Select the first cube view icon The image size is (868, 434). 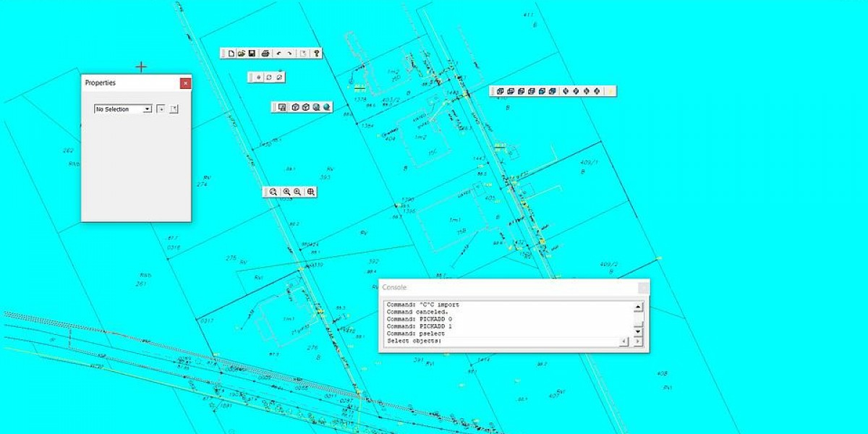tap(295, 107)
